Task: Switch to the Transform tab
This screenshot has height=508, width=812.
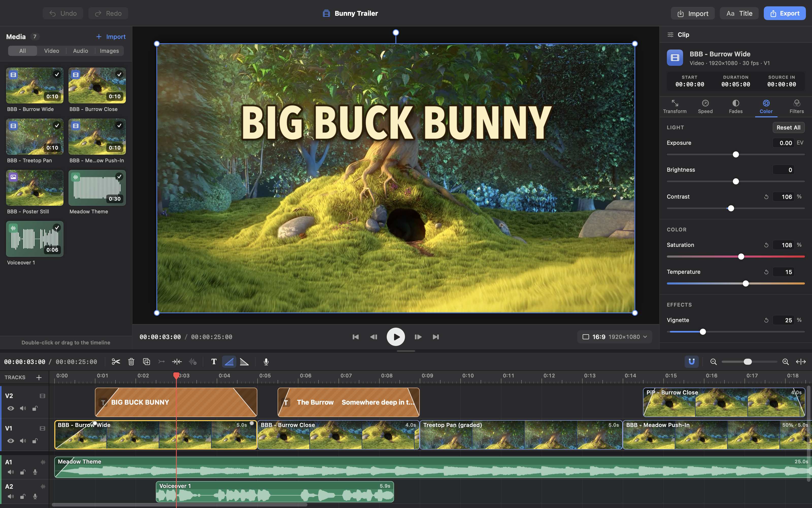Action: point(675,106)
